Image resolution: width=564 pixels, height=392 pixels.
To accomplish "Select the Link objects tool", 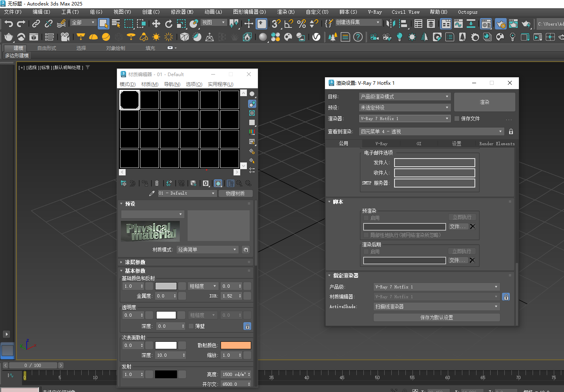I will coord(36,24).
